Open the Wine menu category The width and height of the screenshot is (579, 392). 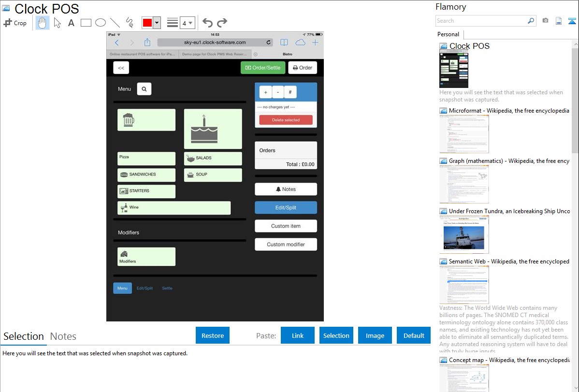[174, 208]
